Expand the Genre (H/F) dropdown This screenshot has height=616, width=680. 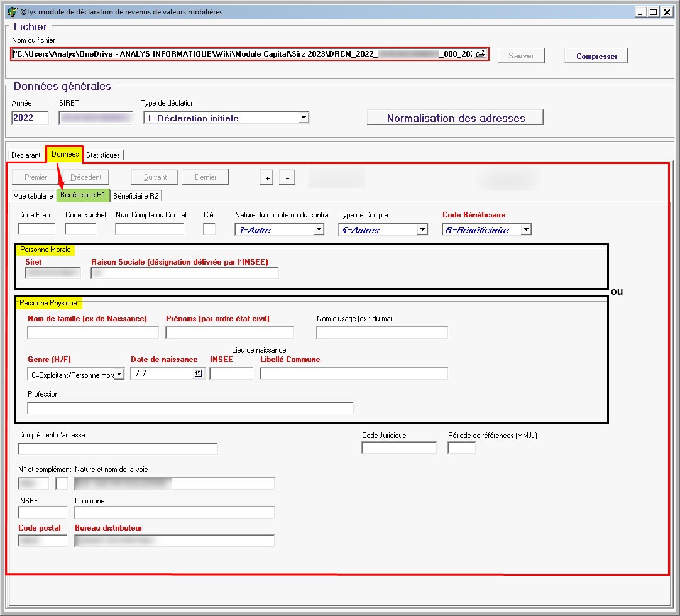click(x=119, y=374)
